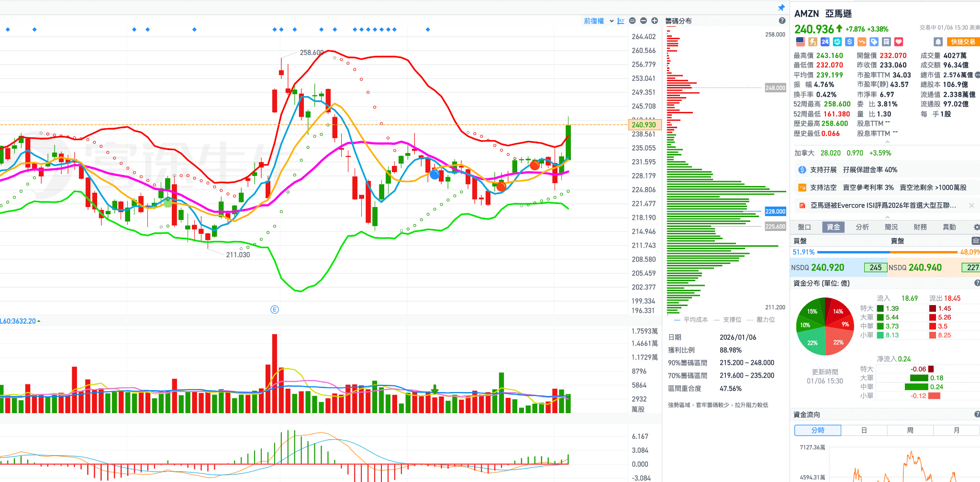This screenshot has height=482, width=980.
Task: Toggle the X:Y axis coordinate tool
Action: click(x=621, y=21)
